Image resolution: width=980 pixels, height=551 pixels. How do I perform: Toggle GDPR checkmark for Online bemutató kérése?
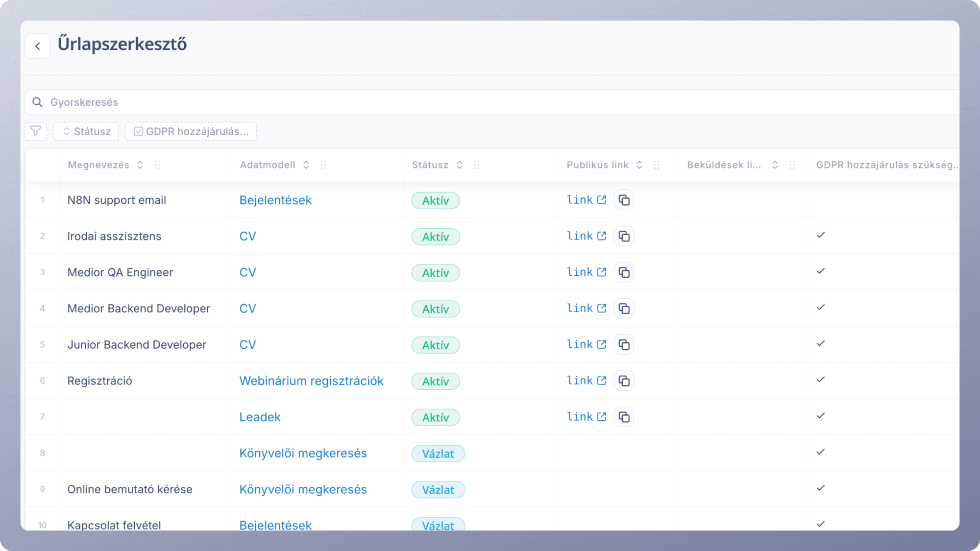click(x=821, y=488)
